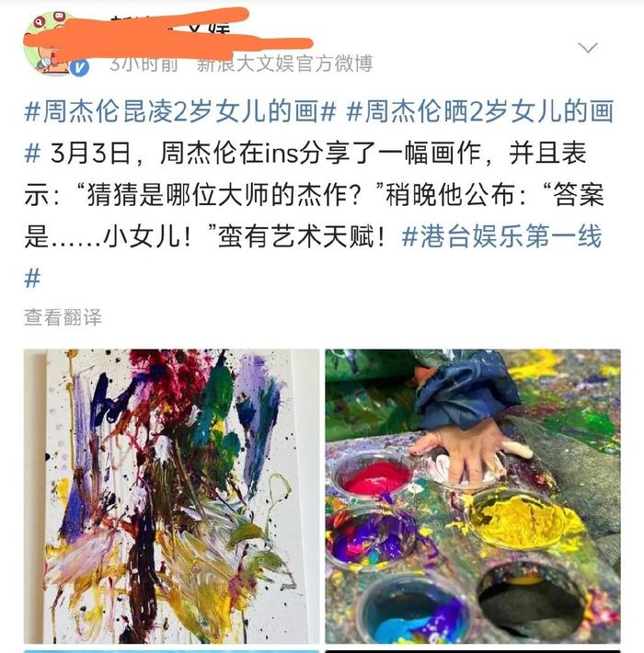Viewport: 644px width, 653px height.
Task: Open the post options chevron menu
Action: (588, 48)
